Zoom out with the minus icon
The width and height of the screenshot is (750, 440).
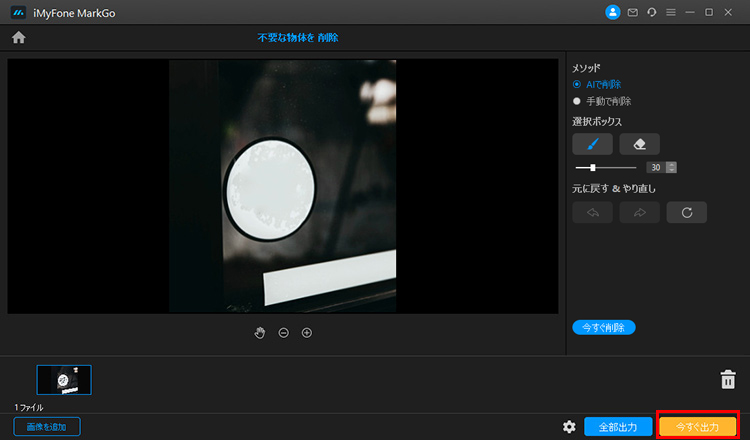283,333
